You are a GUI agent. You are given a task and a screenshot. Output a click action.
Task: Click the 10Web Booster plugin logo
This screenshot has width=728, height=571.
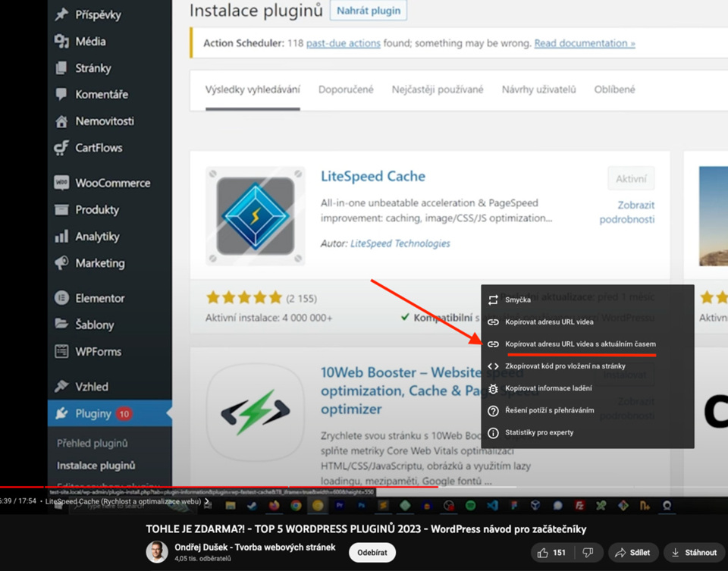(x=256, y=412)
